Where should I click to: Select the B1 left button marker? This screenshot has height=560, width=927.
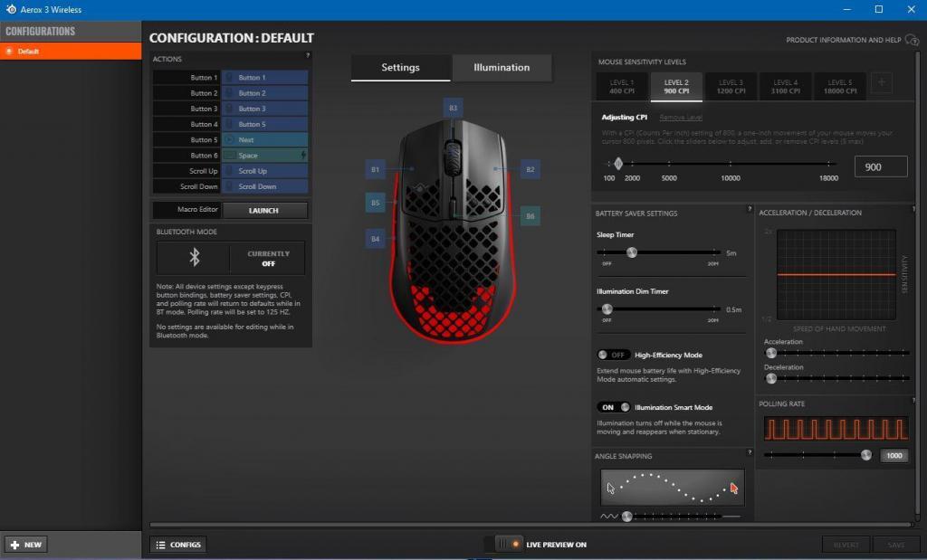pyautogui.click(x=376, y=169)
